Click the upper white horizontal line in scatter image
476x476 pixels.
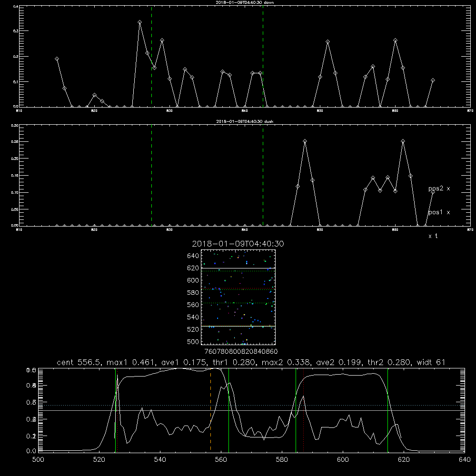pos(238,268)
